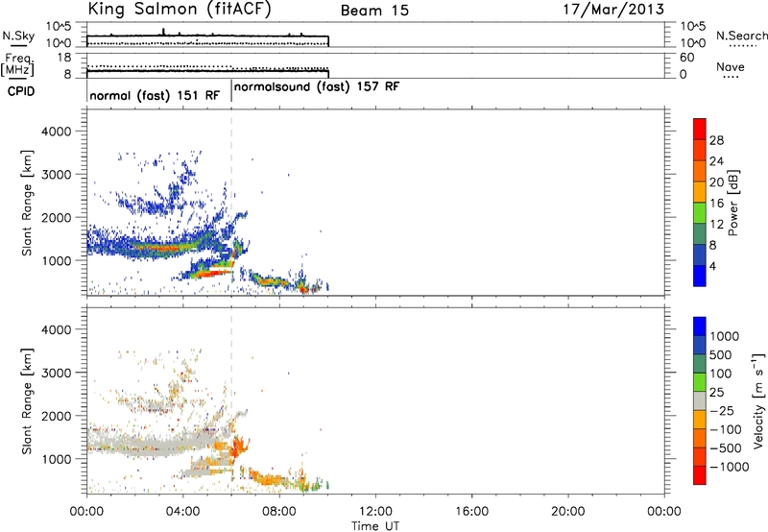Image resolution: width=768 pixels, height=532 pixels.
Task: Select the normal (fast) 151 RF label
Action: point(155,95)
